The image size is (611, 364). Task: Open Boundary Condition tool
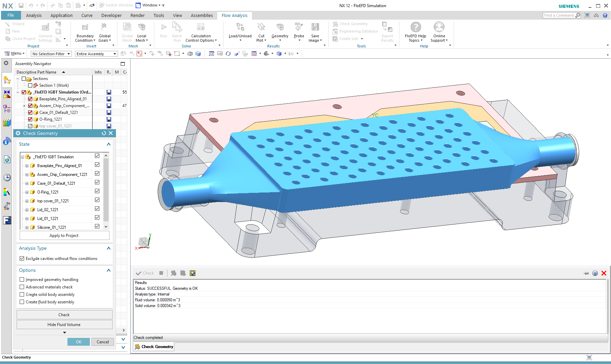85,33
